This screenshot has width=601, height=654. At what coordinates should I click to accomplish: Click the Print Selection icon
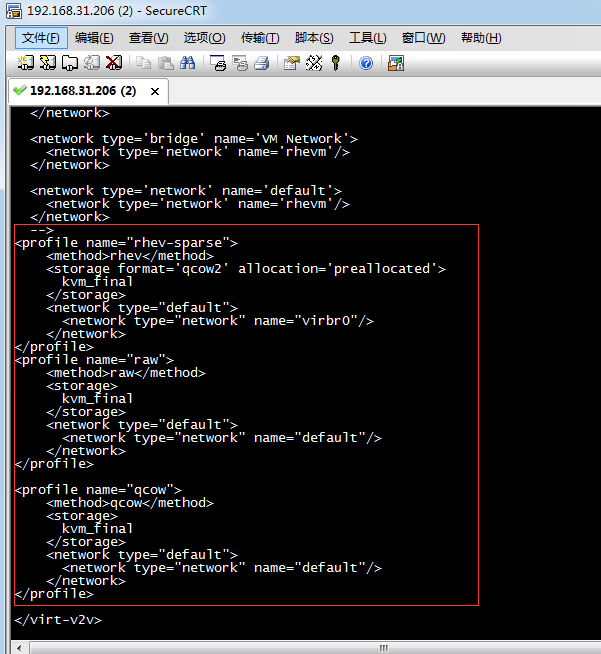click(x=240, y=63)
